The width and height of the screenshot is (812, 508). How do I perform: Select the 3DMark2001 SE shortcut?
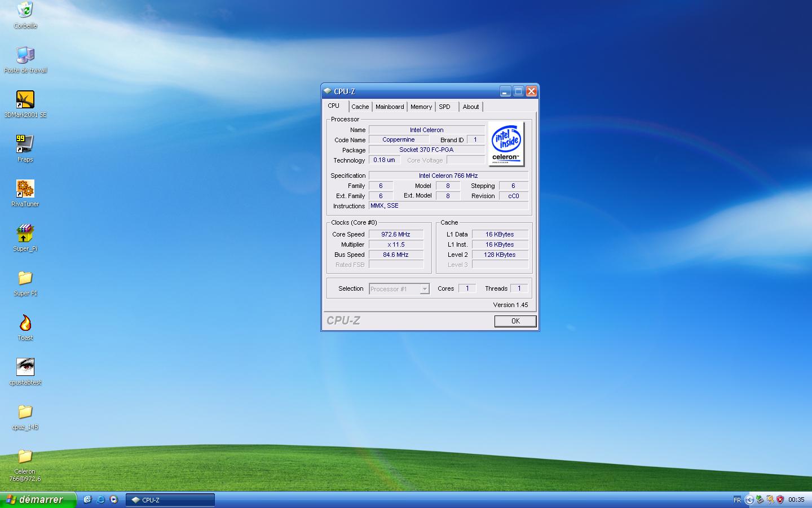[x=25, y=100]
